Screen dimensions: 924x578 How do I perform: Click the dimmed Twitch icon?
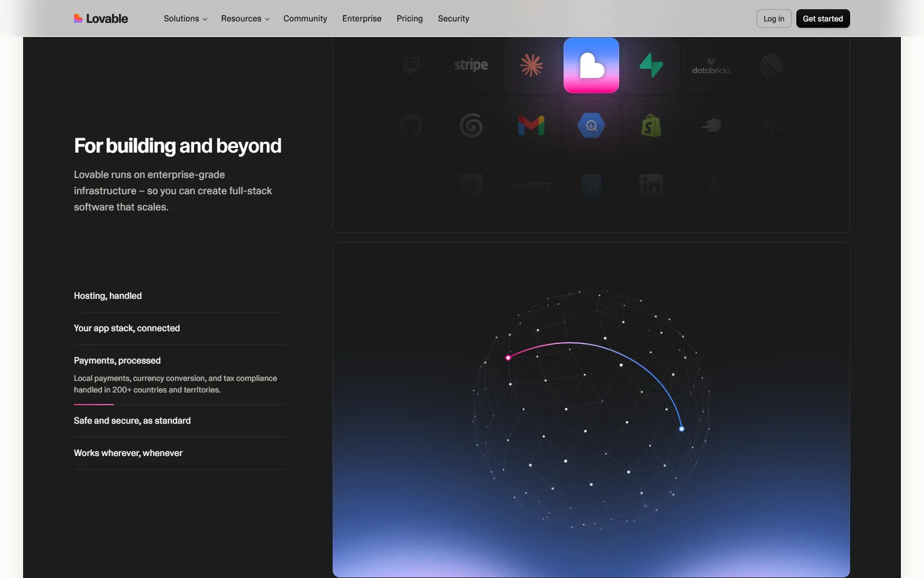click(x=411, y=65)
